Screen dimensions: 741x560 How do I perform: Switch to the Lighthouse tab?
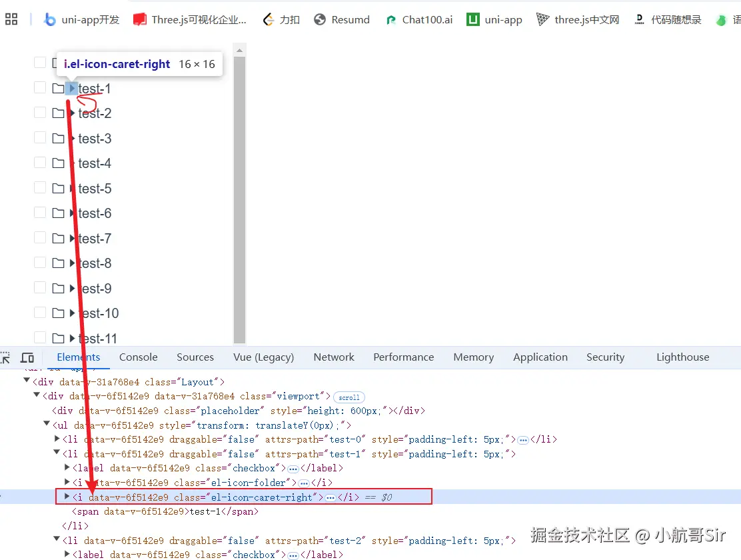click(683, 357)
